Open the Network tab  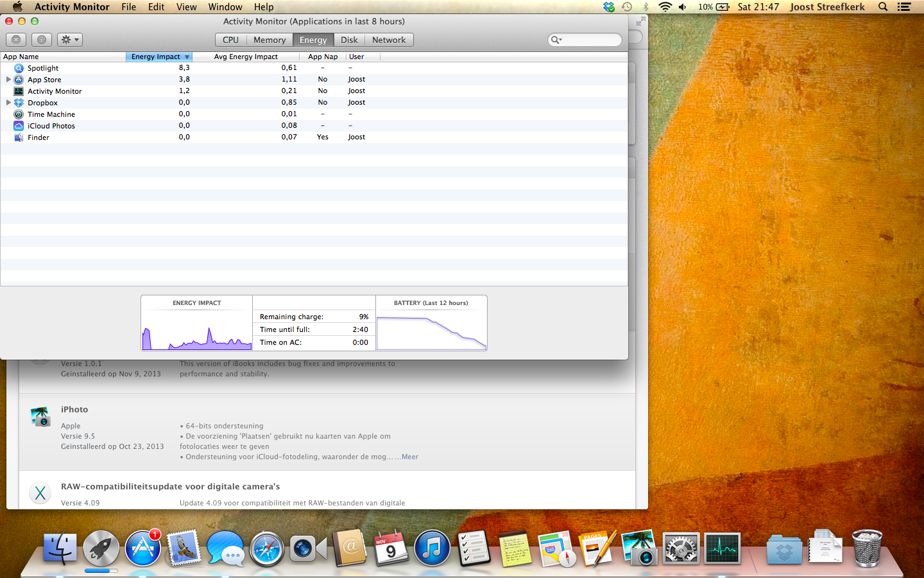(x=389, y=40)
